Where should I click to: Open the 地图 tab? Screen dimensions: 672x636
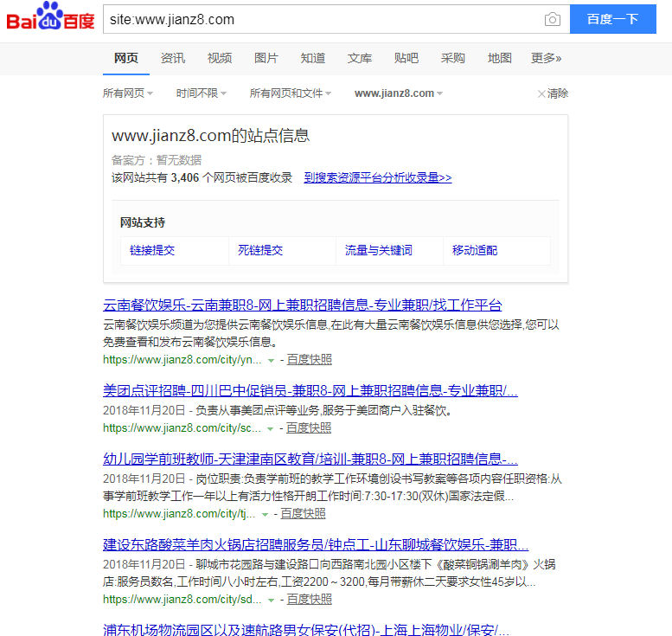point(500,58)
